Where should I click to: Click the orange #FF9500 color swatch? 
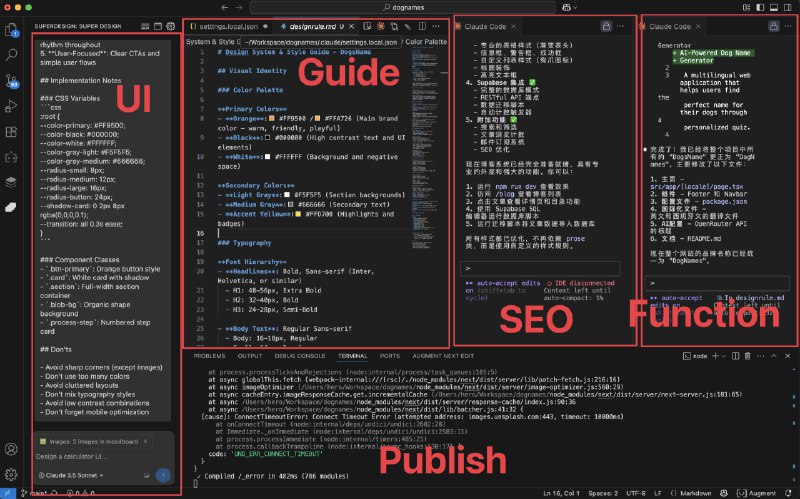272,118
